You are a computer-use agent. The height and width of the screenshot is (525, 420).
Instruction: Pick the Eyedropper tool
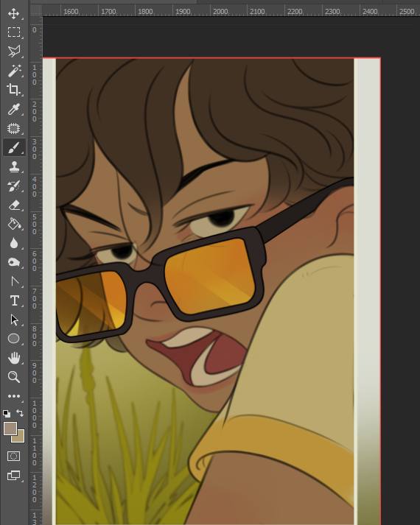[x=14, y=109]
